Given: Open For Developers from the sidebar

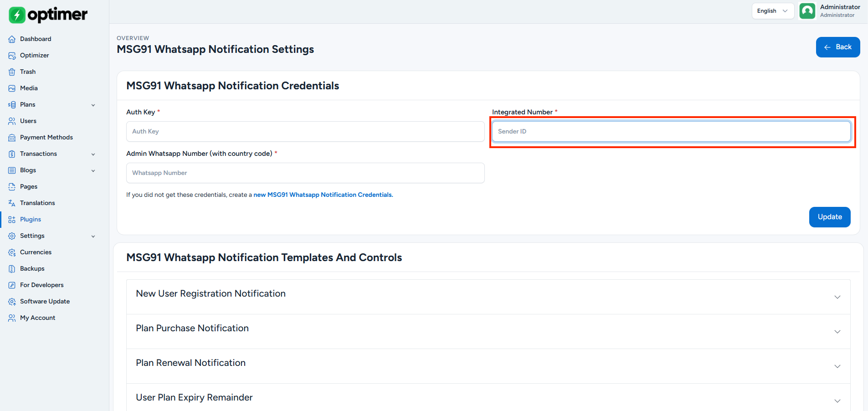Looking at the screenshot, I should (x=42, y=285).
